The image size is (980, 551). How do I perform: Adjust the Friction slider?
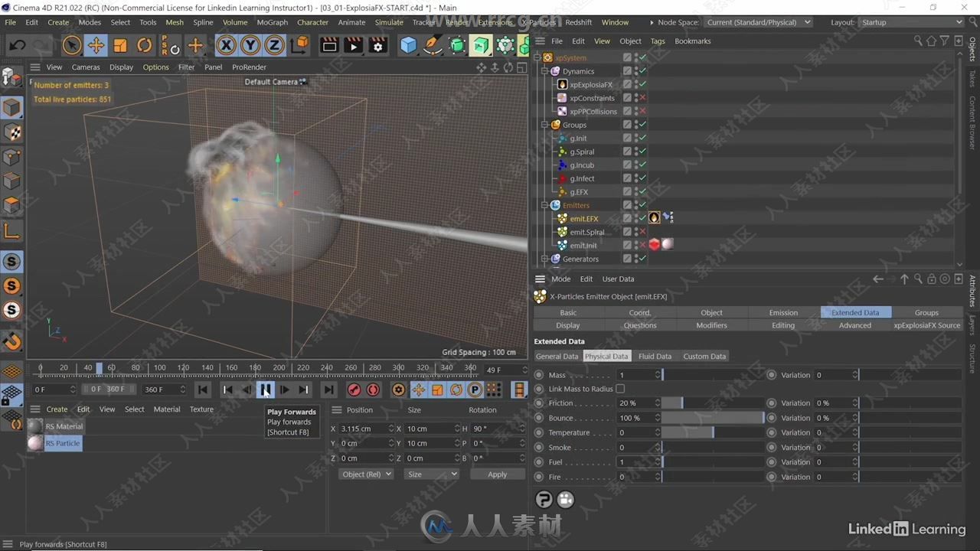pyautogui.click(x=713, y=403)
